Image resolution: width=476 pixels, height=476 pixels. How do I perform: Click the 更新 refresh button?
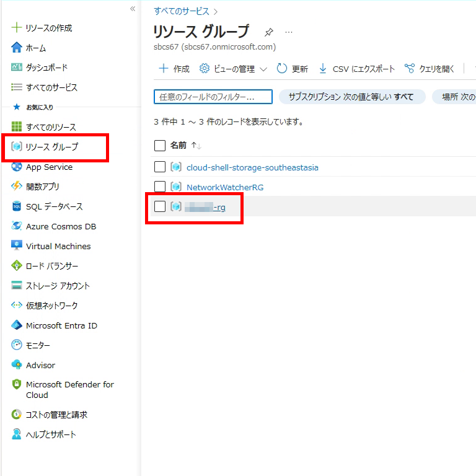293,69
